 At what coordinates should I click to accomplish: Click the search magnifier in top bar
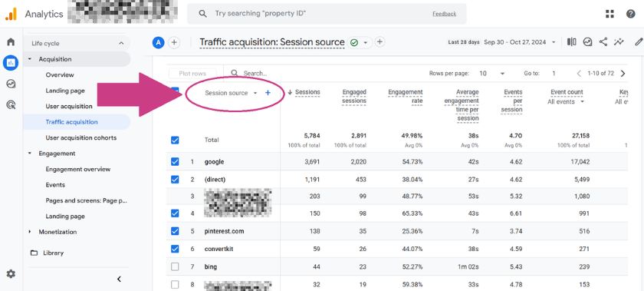(202, 14)
